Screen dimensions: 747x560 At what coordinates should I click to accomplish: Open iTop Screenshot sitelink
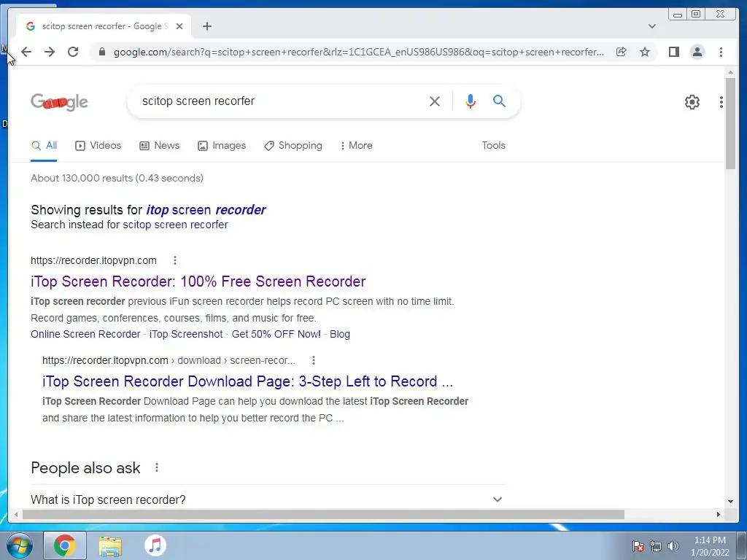tap(186, 334)
